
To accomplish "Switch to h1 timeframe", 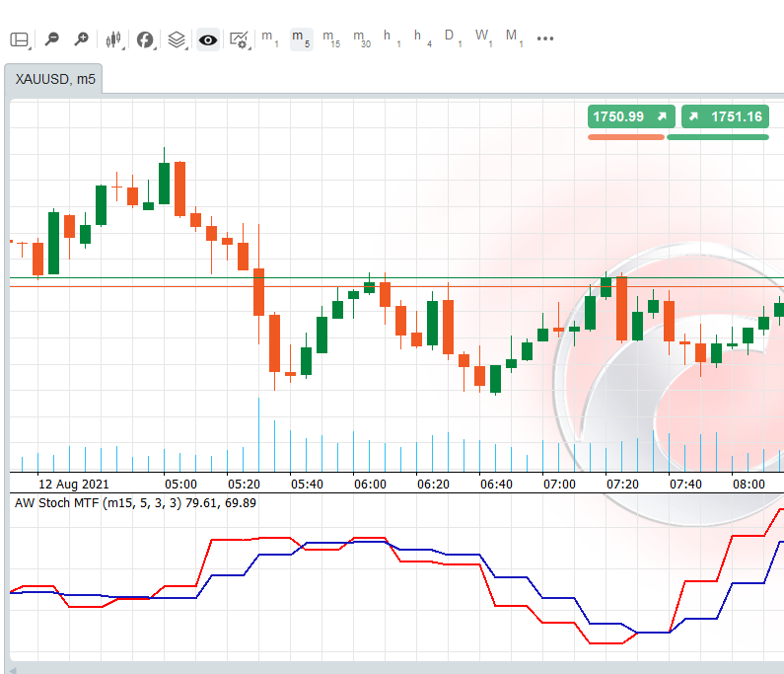I will [392, 38].
